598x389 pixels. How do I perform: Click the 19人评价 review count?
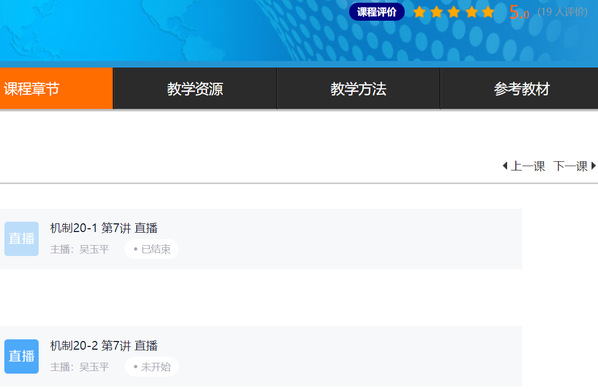[x=563, y=12]
